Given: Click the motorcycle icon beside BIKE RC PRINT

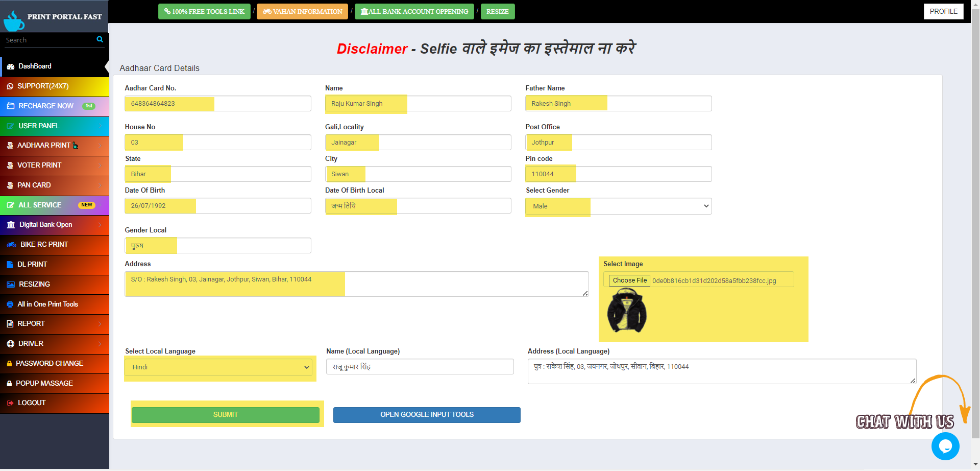Looking at the screenshot, I should coord(11,245).
